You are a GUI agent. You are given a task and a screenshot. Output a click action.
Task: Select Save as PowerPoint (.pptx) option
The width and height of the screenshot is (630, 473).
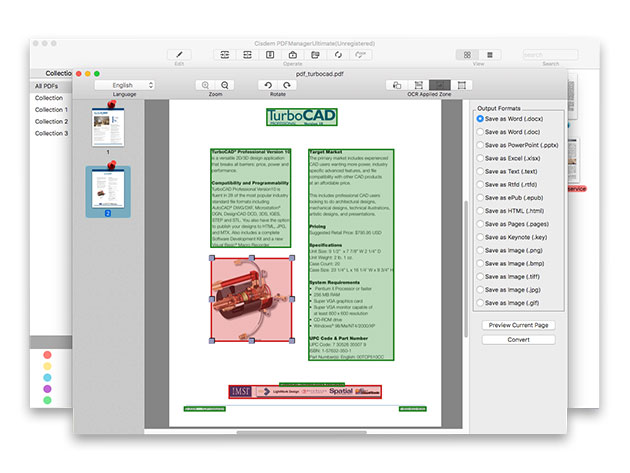(x=517, y=145)
